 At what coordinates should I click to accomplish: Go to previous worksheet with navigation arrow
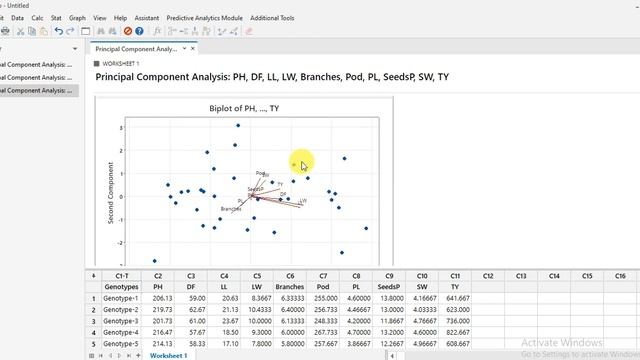point(110,356)
